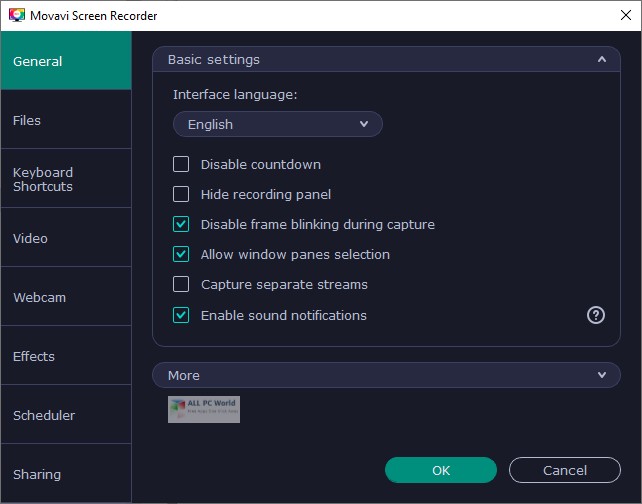Enable the Disable countdown checkbox

pyautogui.click(x=181, y=164)
